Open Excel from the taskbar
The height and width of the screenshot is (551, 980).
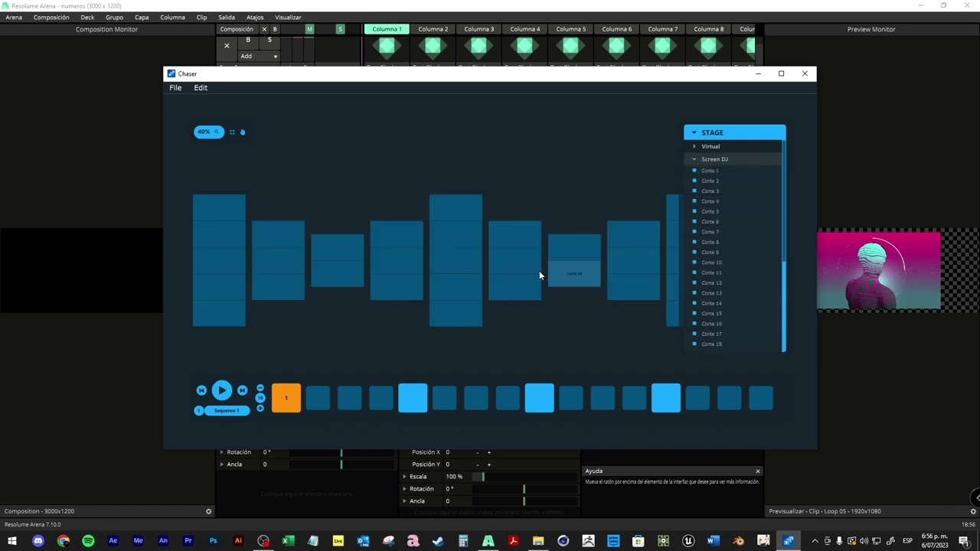click(x=288, y=541)
